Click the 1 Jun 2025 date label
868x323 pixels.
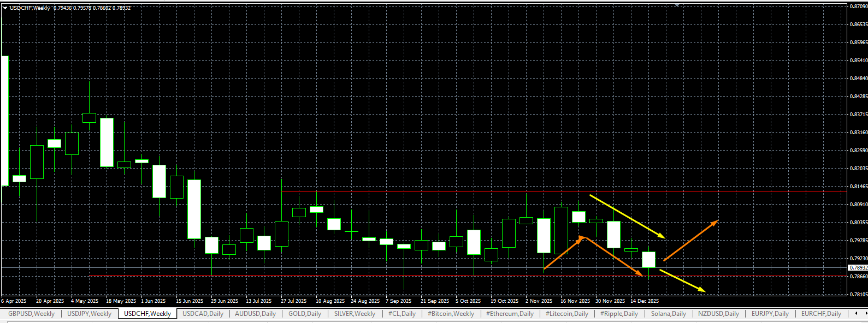(153, 301)
